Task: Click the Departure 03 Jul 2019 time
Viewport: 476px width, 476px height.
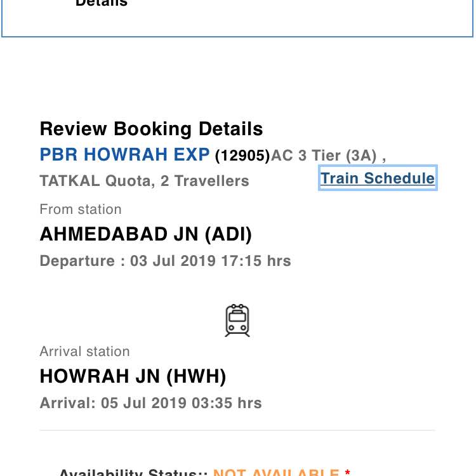Action: point(166,261)
